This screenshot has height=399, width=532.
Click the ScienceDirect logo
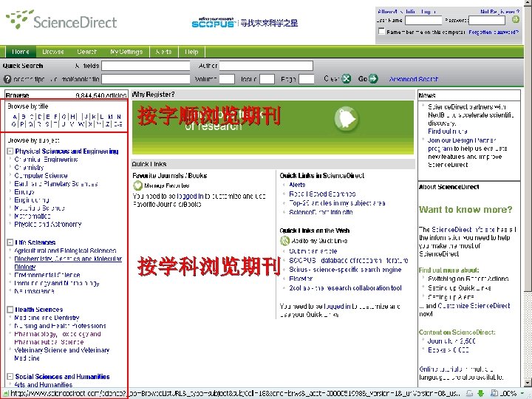(x=61, y=20)
